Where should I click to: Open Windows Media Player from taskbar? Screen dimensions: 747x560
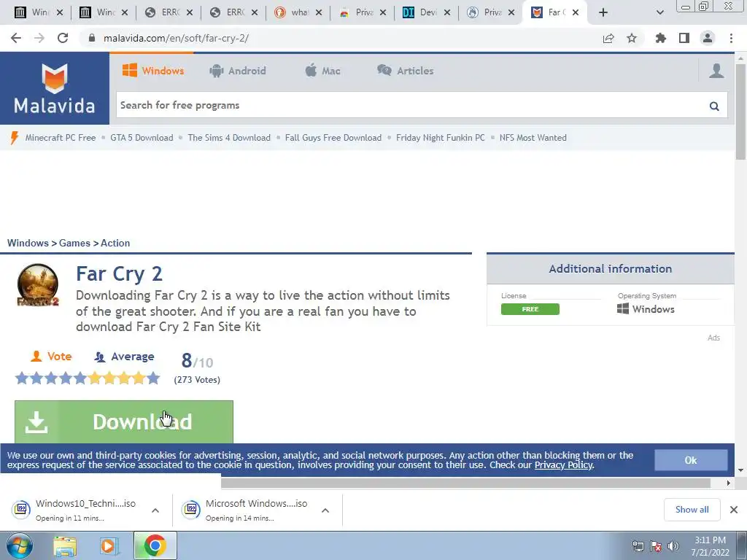tap(109, 546)
